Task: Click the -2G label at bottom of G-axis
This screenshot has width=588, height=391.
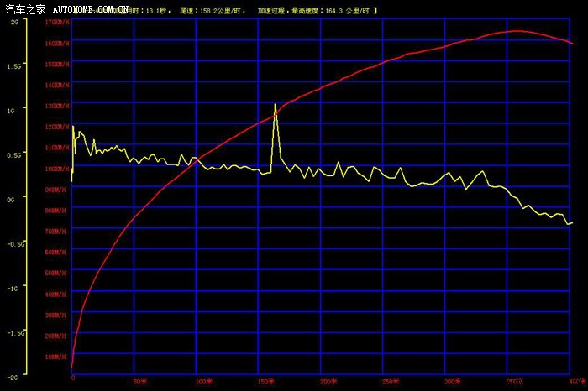Action: point(13,377)
